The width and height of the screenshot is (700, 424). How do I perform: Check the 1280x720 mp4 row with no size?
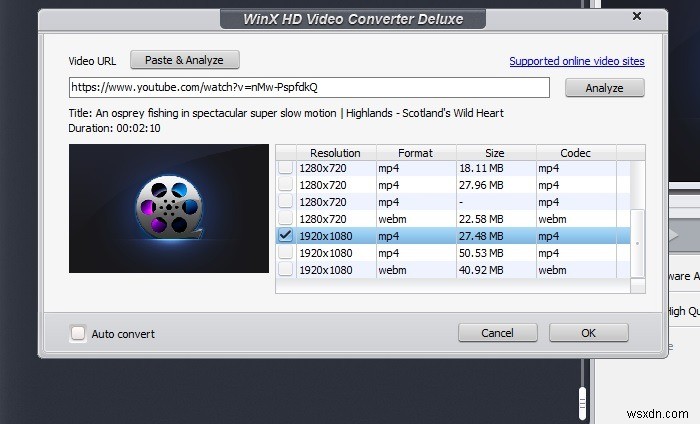(x=286, y=202)
